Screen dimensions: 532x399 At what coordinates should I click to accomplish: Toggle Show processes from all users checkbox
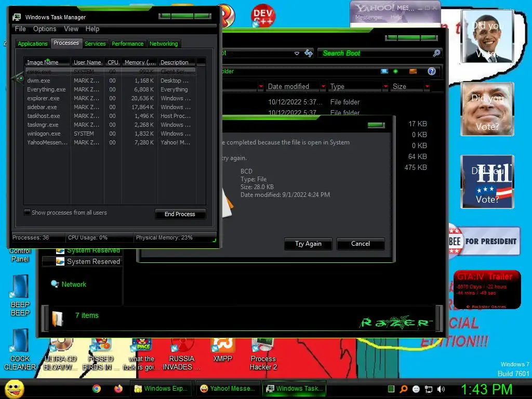pos(28,212)
